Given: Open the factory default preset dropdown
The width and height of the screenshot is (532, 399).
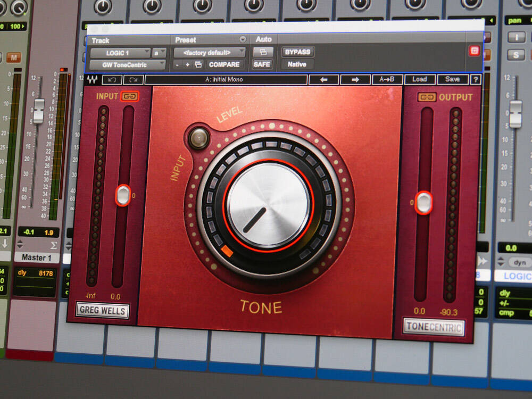Looking at the screenshot, I should [x=209, y=53].
